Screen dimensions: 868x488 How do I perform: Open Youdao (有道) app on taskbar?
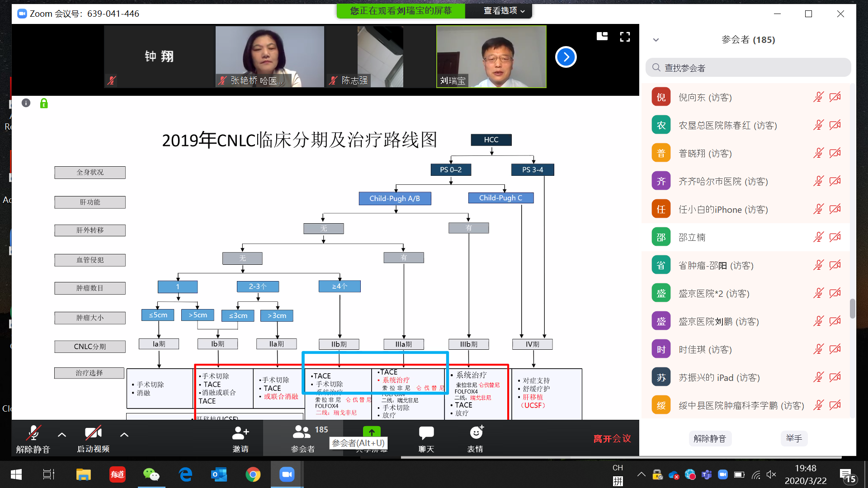(x=118, y=474)
